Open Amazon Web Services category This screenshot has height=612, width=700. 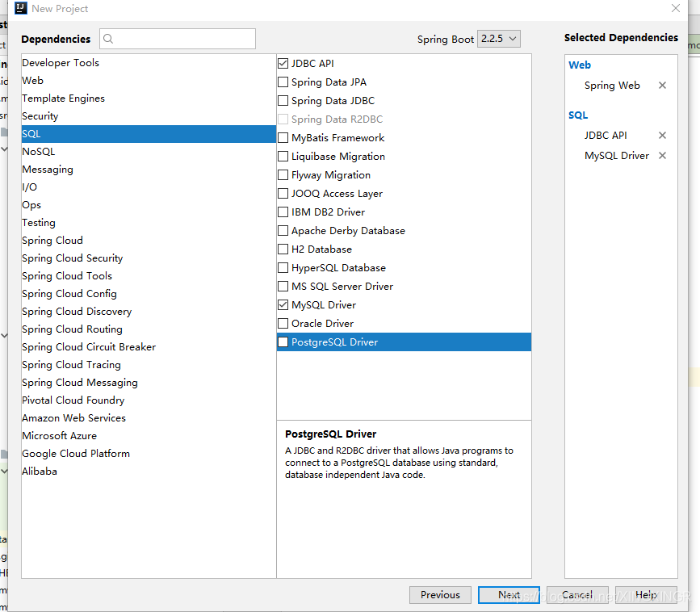[x=149, y=418]
